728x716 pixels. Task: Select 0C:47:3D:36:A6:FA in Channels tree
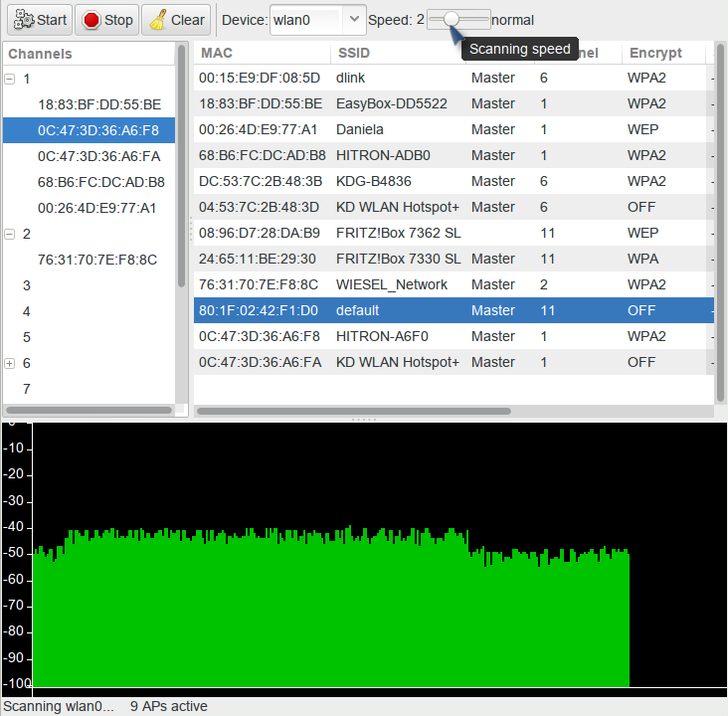98,156
